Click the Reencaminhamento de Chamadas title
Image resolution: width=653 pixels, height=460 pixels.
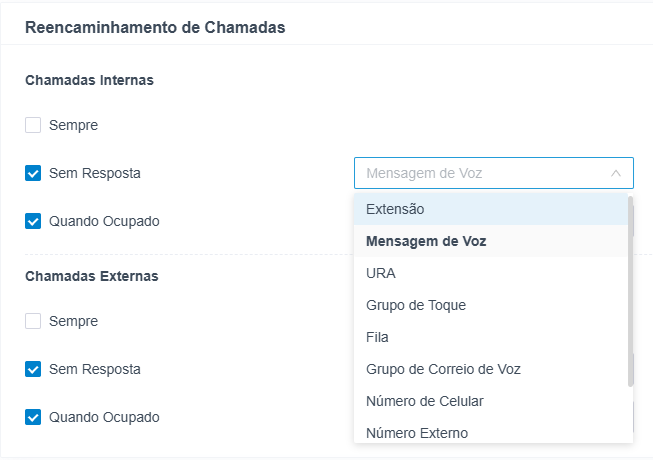[x=155, y=28]
